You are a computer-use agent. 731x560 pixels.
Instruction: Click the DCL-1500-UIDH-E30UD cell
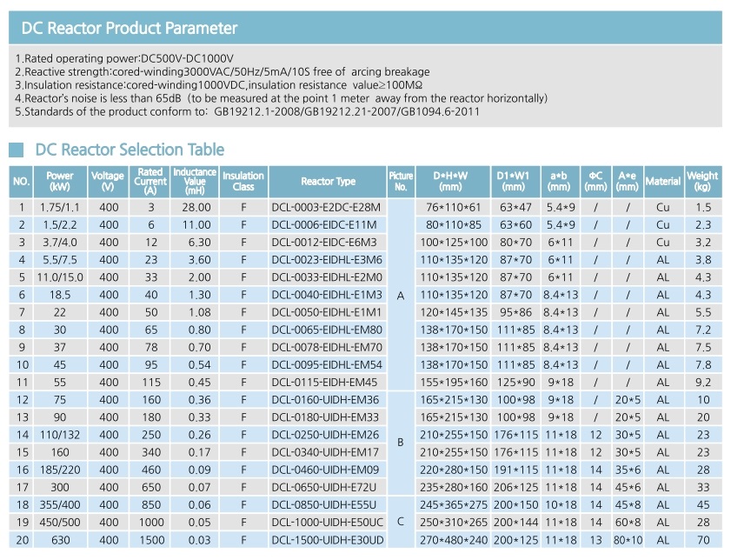point(328,540)
